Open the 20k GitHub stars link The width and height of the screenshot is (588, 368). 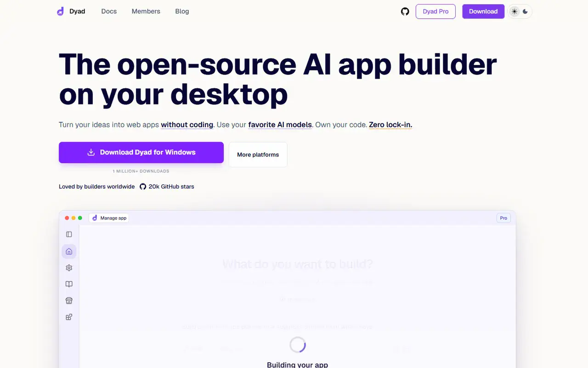167,187
